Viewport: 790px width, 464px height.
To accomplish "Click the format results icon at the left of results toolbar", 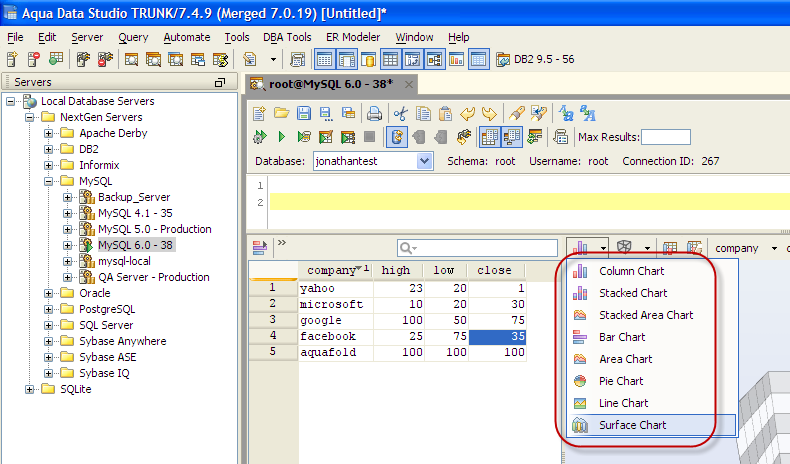I will (260, 247).
